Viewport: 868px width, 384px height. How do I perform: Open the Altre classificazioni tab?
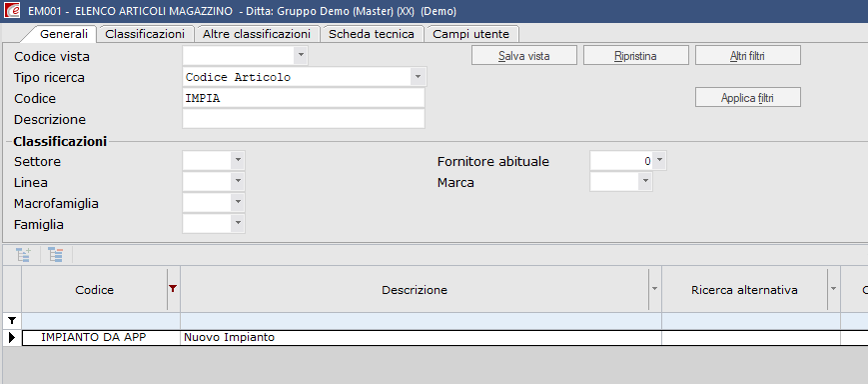[x=257, y=34]
